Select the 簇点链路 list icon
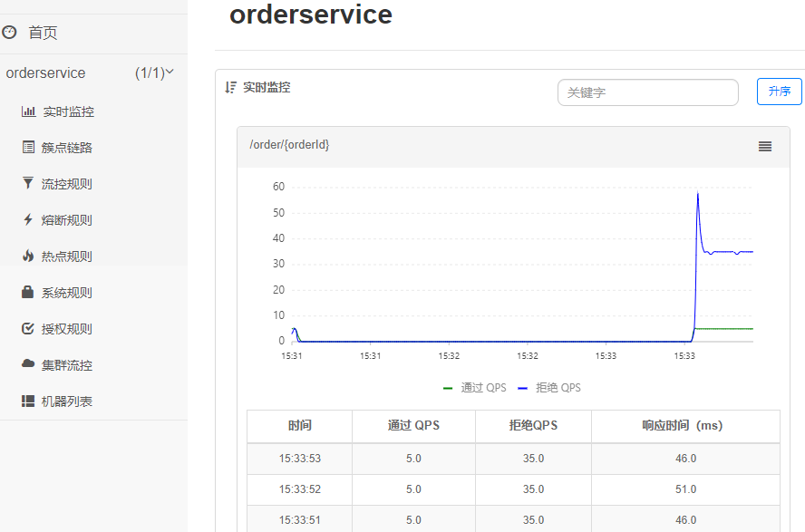Screen dimensions: 805x532 pyautogui.click(x=28, y=147)
